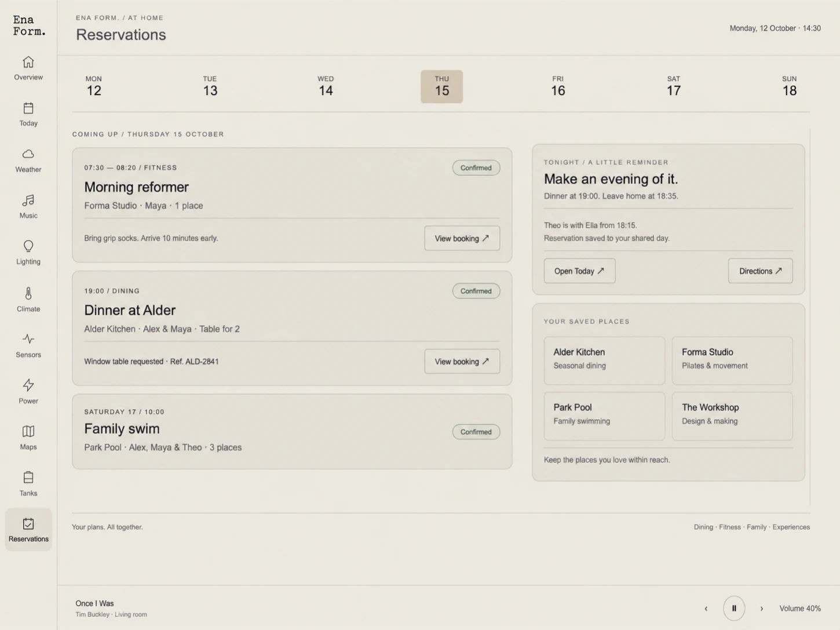Click the Once I Was track title

[x=94, y=603]
